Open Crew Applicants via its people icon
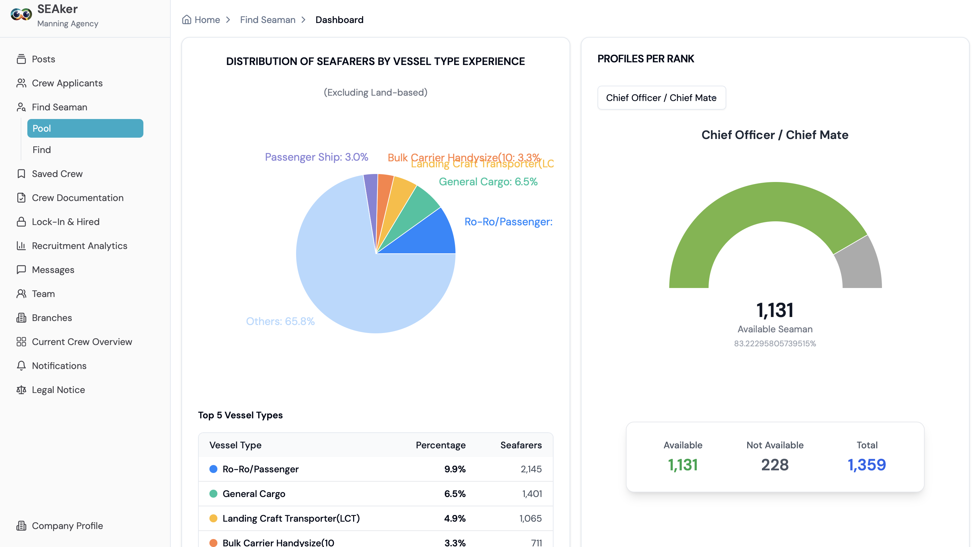Screen dimensions: 980x547 [21, 83]
